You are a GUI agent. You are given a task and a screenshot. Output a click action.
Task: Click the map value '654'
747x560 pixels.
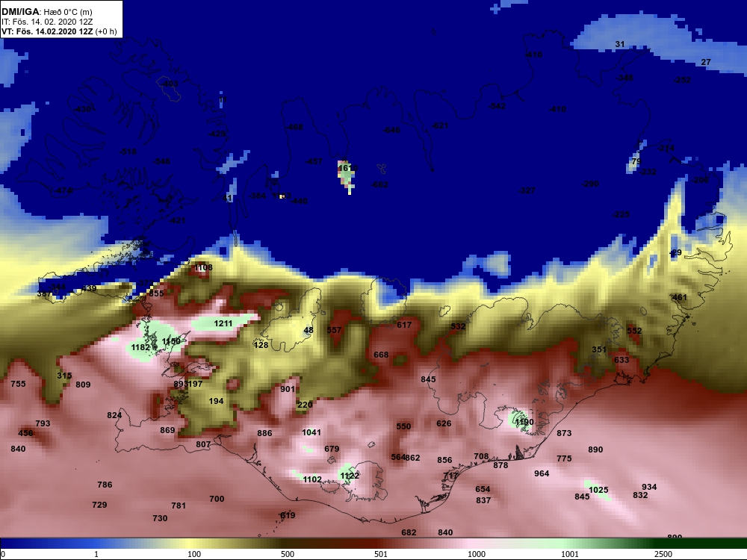[483, 489]
